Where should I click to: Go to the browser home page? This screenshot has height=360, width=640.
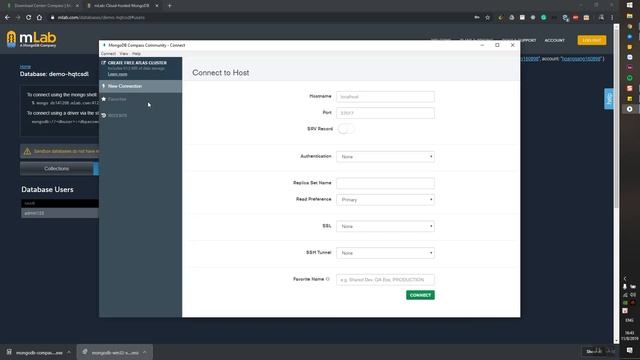(39, 18)
